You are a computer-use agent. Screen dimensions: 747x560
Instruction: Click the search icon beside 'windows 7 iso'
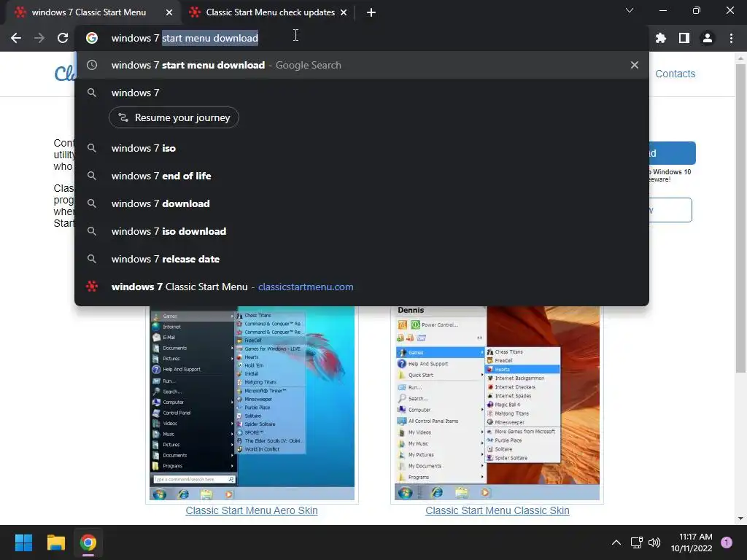(92, 148)
